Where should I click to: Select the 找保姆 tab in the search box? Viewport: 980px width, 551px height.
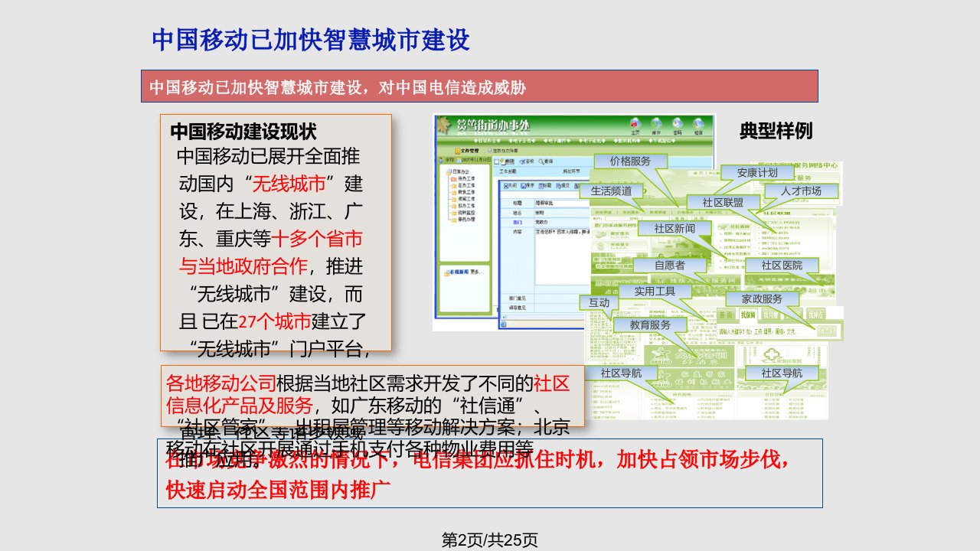pos(748,315)
